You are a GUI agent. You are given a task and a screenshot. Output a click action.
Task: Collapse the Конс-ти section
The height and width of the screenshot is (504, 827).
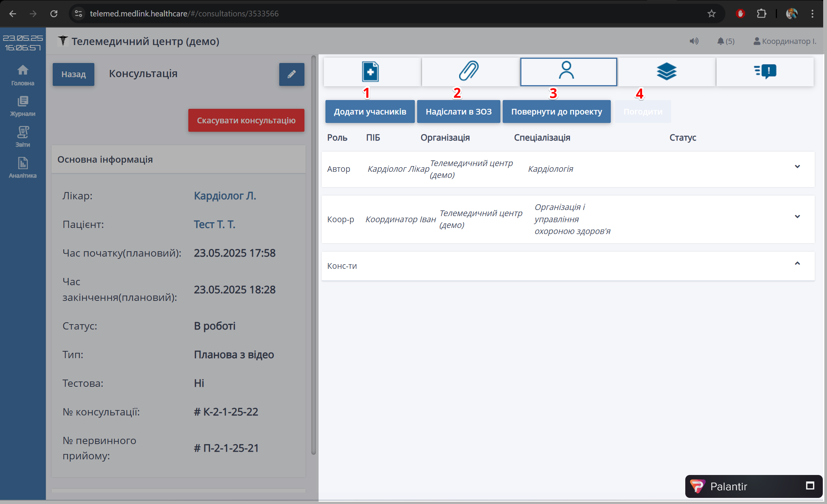(797, 263)
